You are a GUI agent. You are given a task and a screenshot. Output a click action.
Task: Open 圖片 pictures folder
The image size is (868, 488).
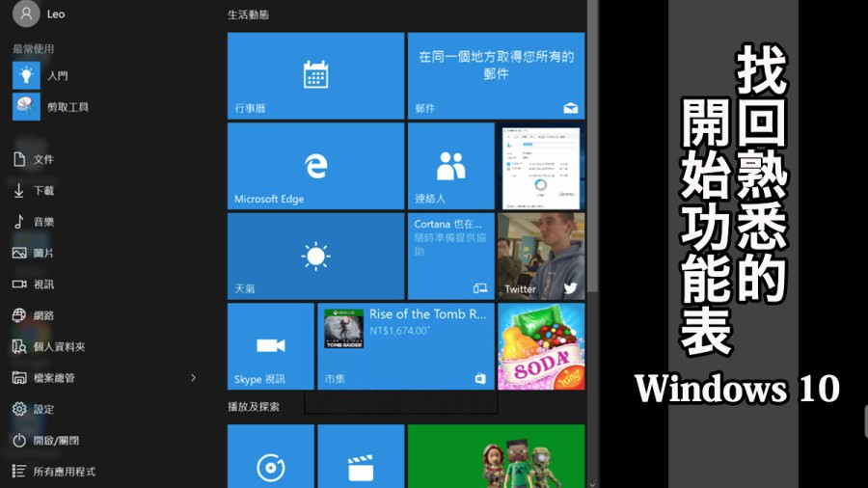[x=33, y=254]
